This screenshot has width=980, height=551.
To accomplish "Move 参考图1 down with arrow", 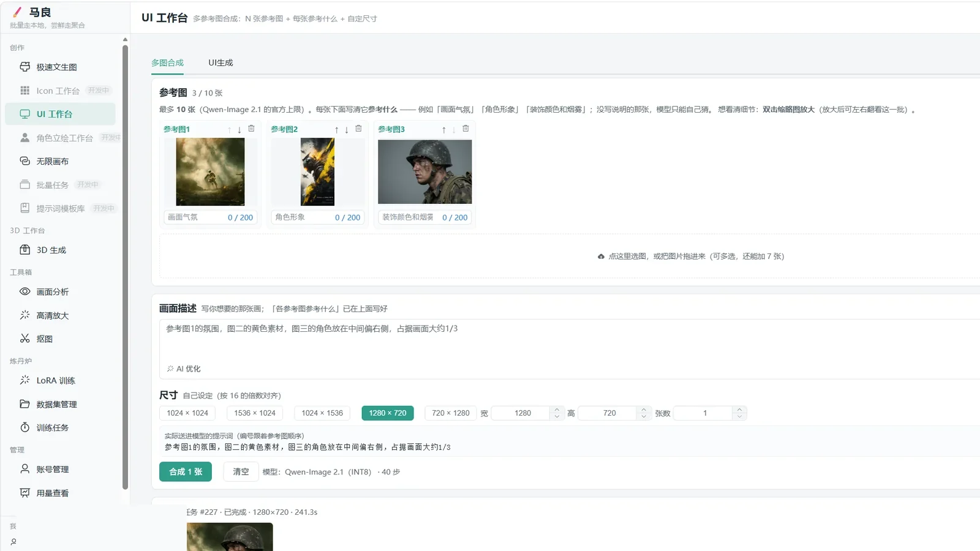I will pos(239,130).
